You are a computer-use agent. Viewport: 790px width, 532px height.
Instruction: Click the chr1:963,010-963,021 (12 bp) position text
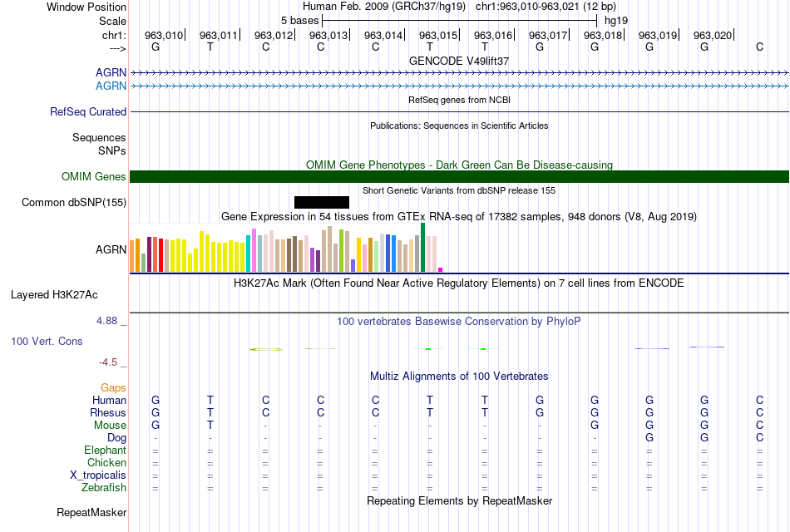click(546, 7)
